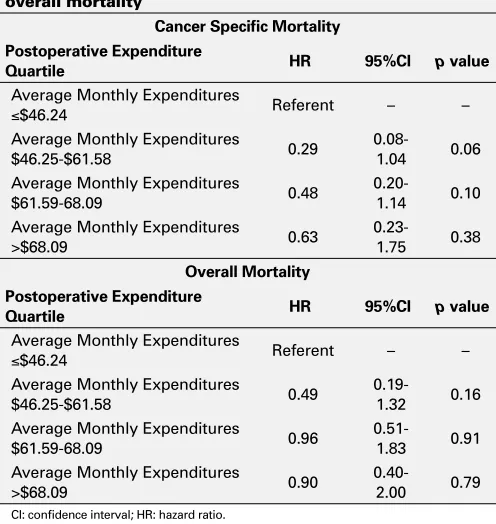Select the p value 0.06

pos(465,149)
